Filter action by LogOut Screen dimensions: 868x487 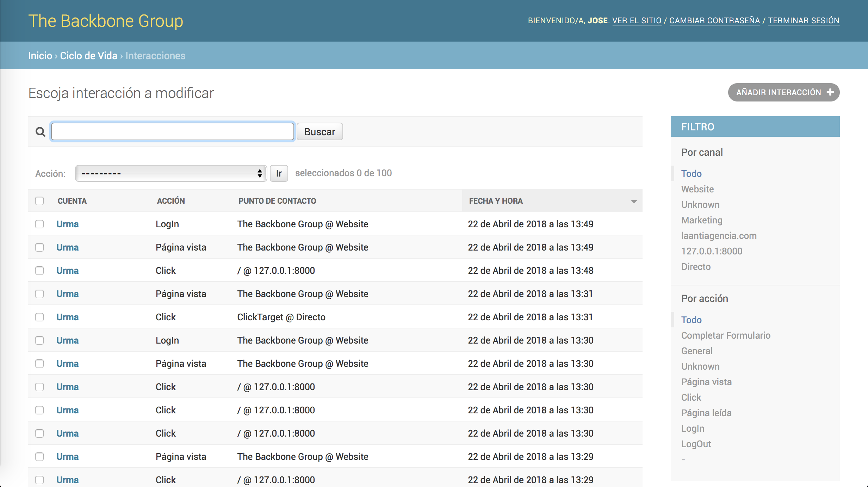click(x=696, y=444)
